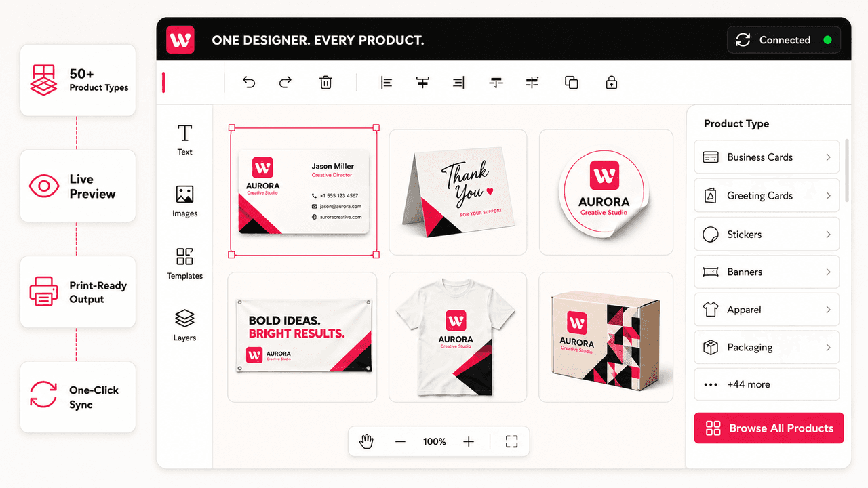Click the 50+ Product Types card icon

coord(44,80)
